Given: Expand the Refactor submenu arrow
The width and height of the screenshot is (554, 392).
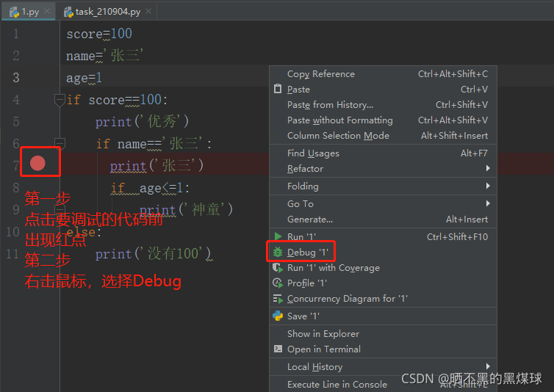Looking at the screenshot, I should click(x=488, y=168).
